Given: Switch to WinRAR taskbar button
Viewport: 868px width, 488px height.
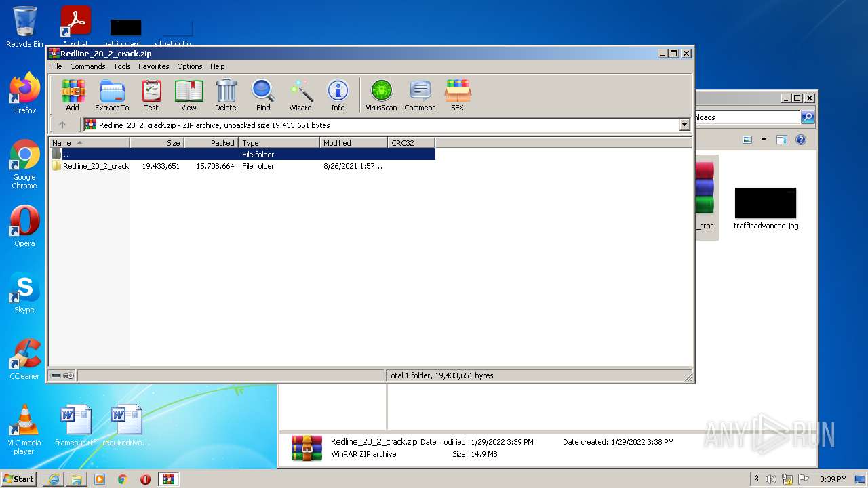Looking at the screenshot, I should pos(169,479).
